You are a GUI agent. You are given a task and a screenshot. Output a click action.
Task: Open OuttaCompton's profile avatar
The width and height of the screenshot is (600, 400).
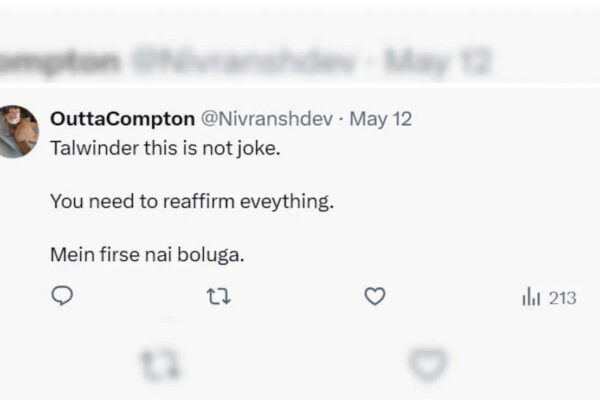click(x=17, y=132)
